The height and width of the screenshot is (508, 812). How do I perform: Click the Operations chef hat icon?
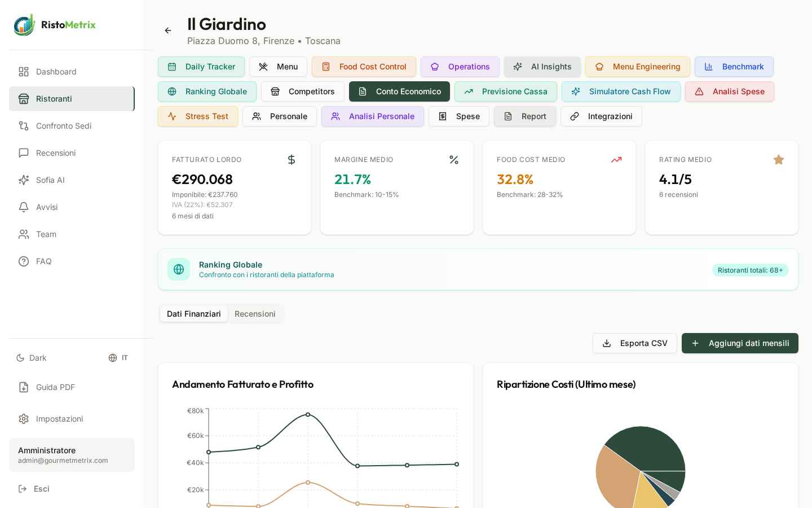pos(435,67)
